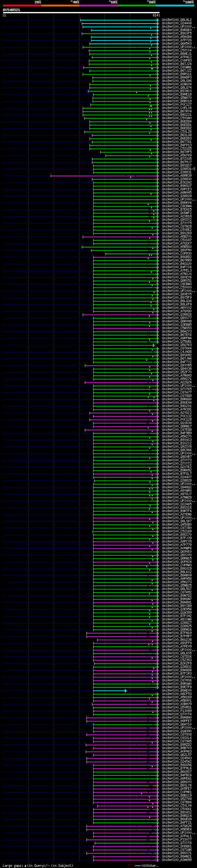Image resolution: width=197 pixels, height=868 pixels.
Task: Open hit UniRef100_A5ATK9
Action: coord(176,155)
